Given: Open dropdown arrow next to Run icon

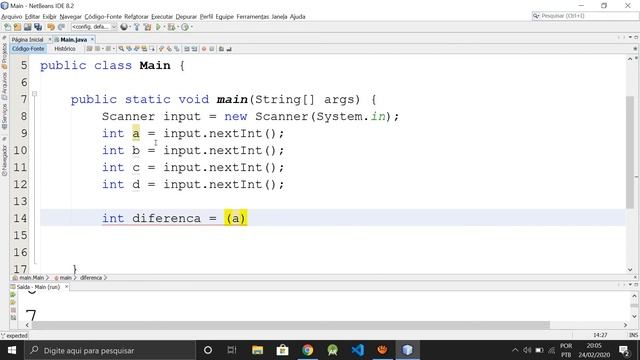Looking at the screenshot, I should pyautogui.click(x=164, y=27).
